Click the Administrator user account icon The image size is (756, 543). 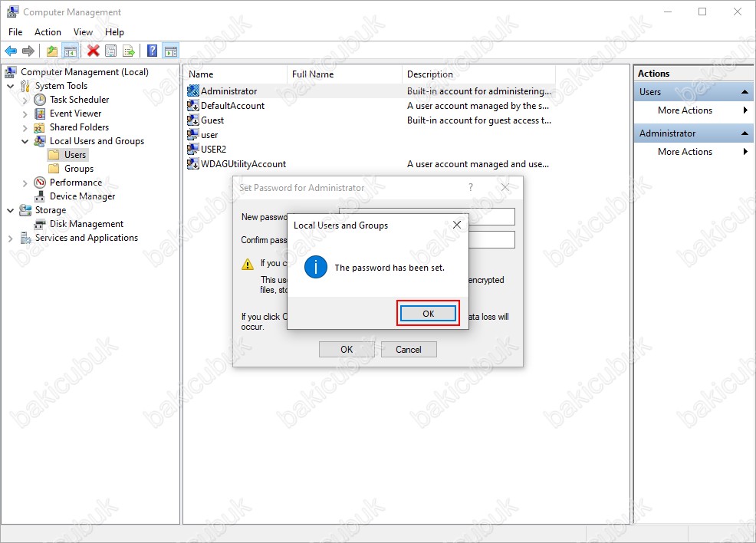[x=193, y=90]
